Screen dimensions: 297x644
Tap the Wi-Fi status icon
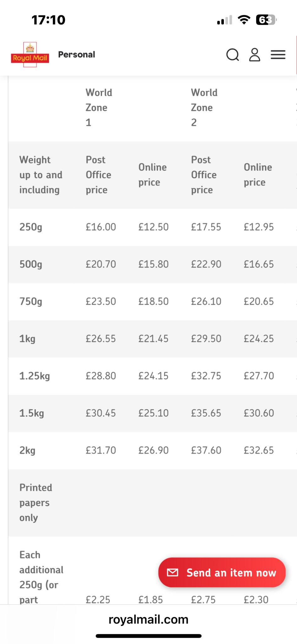pos(244,19)
